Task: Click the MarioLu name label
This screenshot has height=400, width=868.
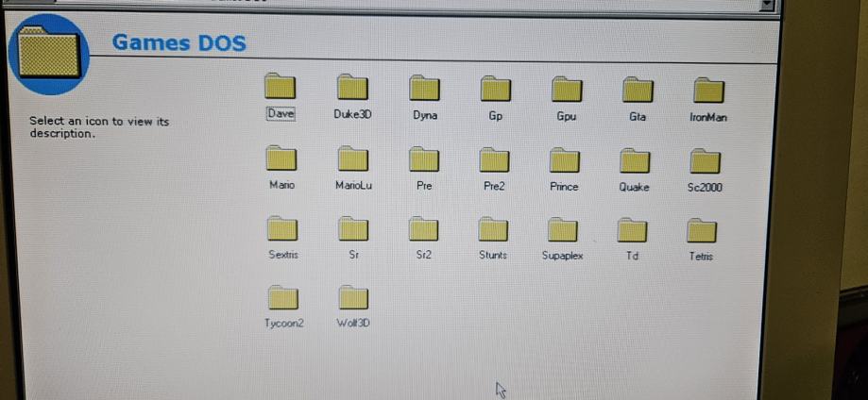Action: coord(354,185)
